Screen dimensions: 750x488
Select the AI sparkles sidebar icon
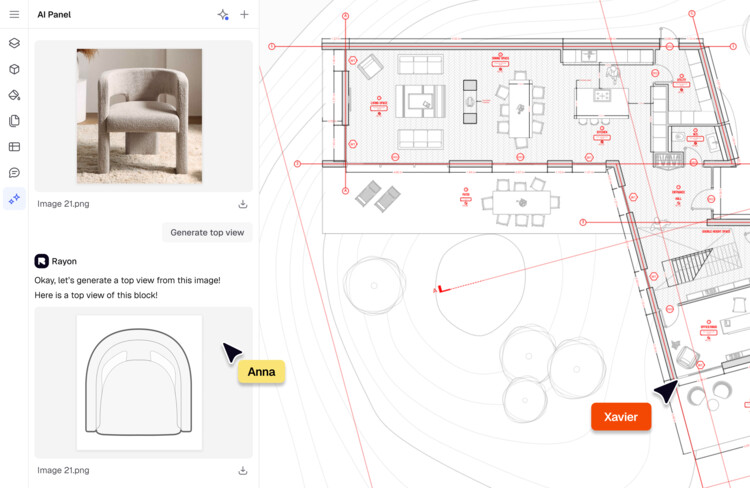(14, 199)
